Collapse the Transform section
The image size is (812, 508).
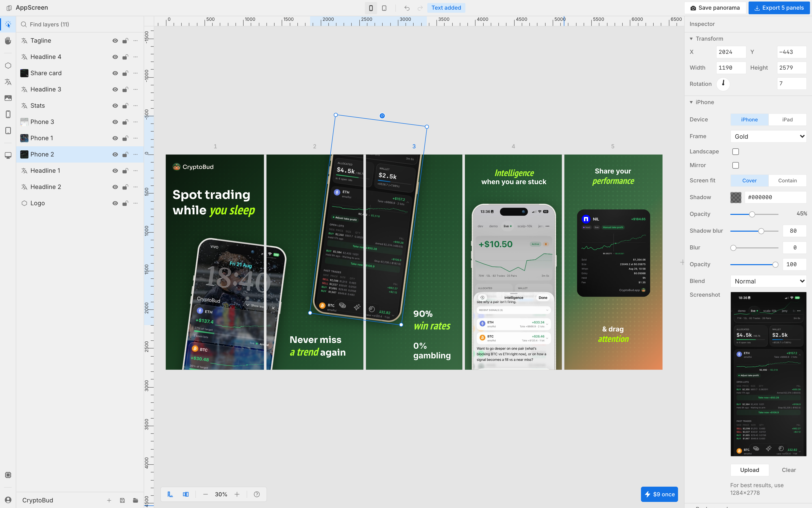pos(691,39)
